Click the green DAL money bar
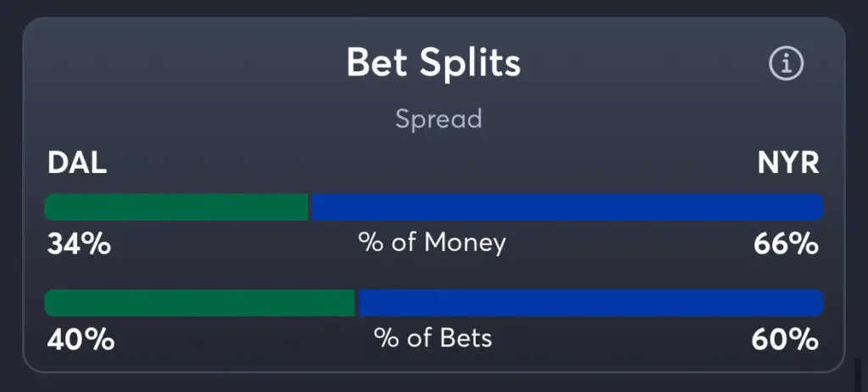The image size is (868, 392). pos(176,207)
